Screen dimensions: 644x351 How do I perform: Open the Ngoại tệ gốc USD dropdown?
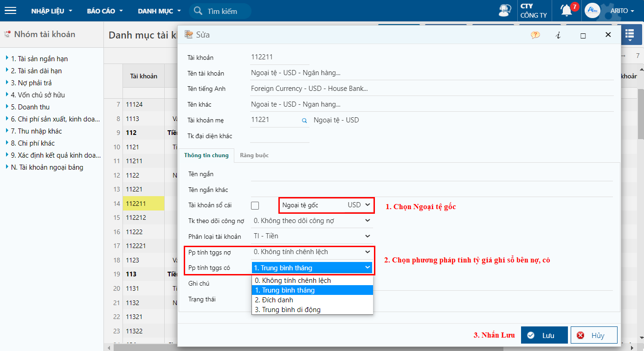click(359, 205)
